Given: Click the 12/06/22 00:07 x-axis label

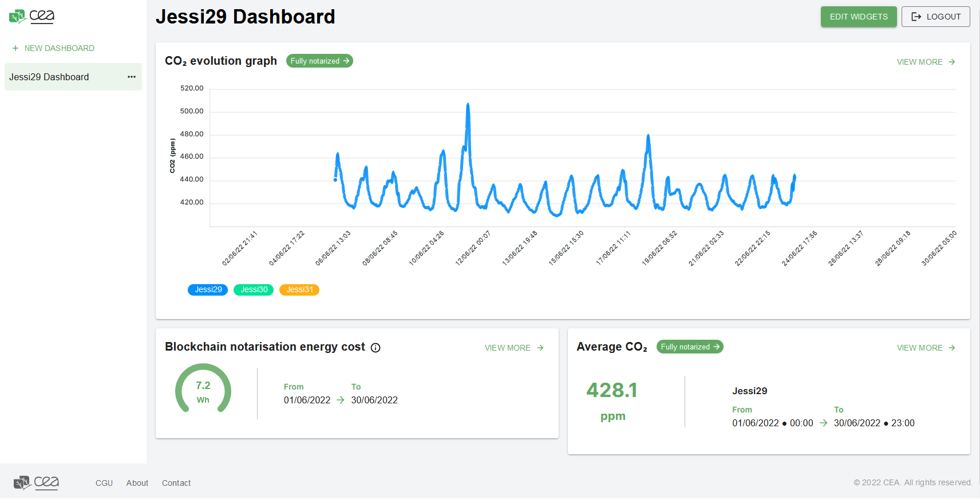Looking at the screenshot, I should tap(473, 247).
